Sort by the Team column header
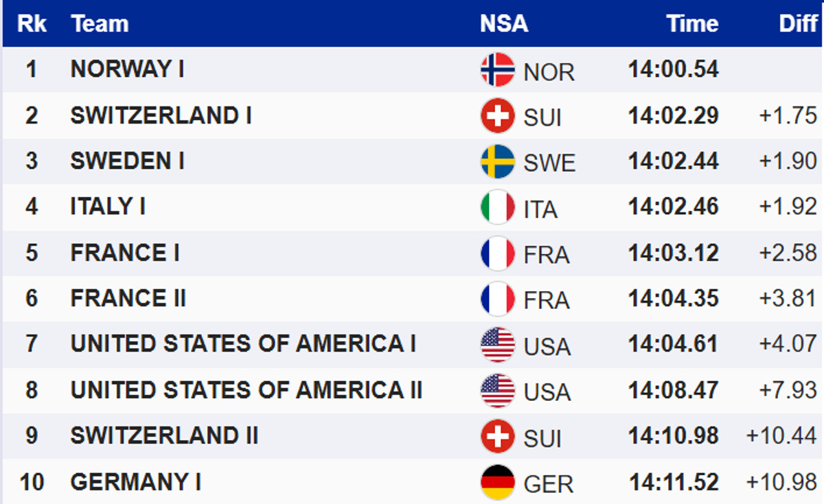824x504 pixels. pyautogui.click(x=100, y=24)
